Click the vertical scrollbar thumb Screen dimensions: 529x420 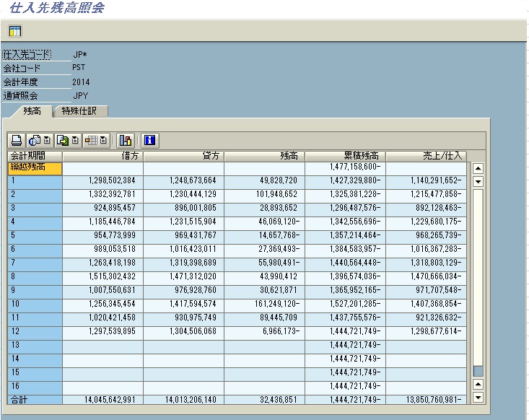pyautogui.click(x=478, y=371)
